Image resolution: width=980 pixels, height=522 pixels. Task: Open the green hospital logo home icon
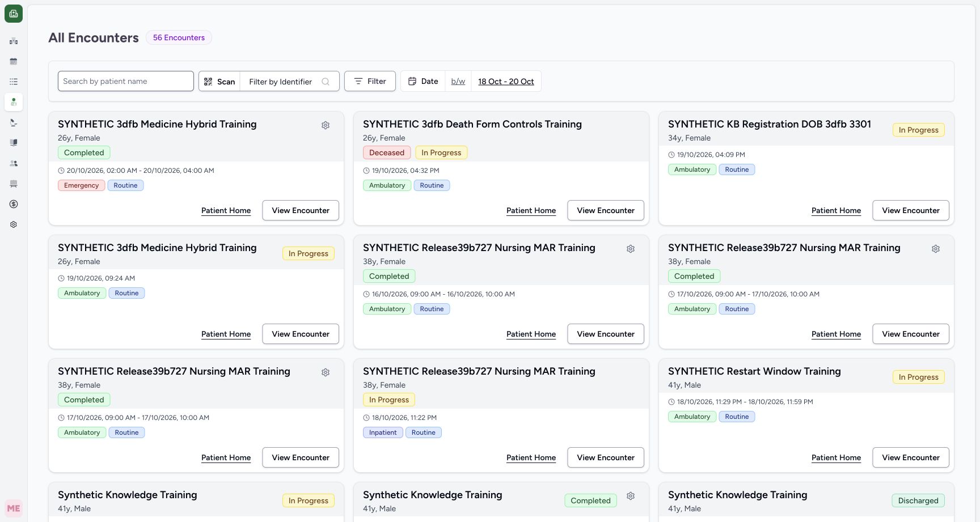pyautogui.click(x=14, y=14)
